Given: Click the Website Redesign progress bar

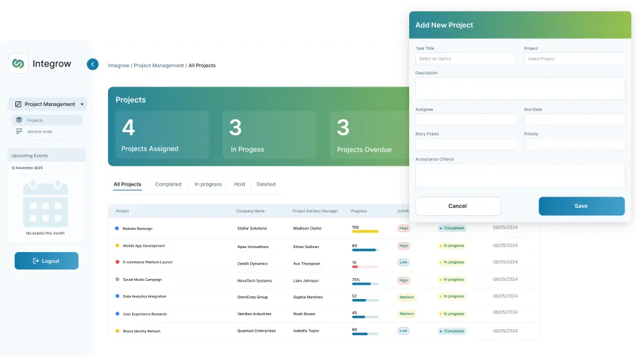Looking at the screenshot, I should coord(365,232).
